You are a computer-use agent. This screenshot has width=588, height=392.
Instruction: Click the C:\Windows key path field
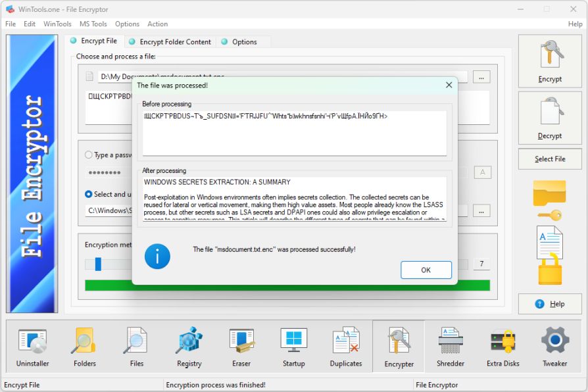coord(109,210)
